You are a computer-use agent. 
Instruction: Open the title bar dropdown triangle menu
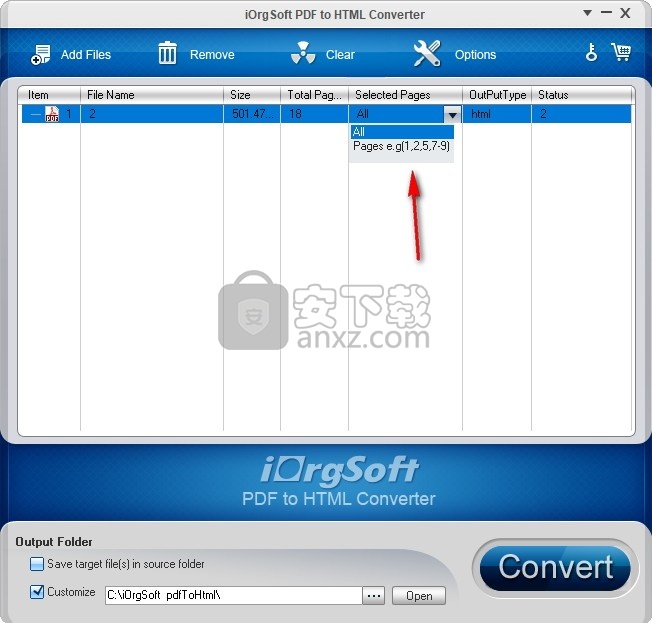point(588,13)
